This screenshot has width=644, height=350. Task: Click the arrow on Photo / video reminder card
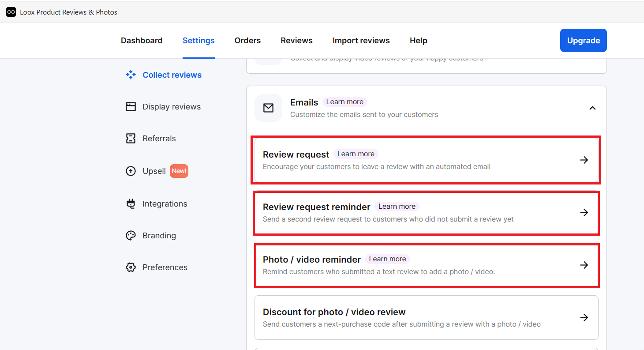coord(584,265)
